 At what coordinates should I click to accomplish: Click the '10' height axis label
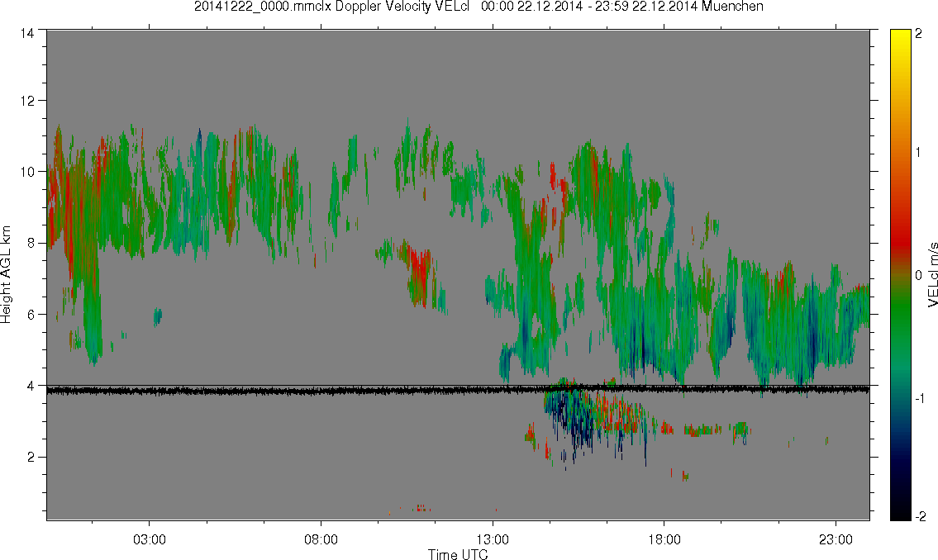click(27, 172)
